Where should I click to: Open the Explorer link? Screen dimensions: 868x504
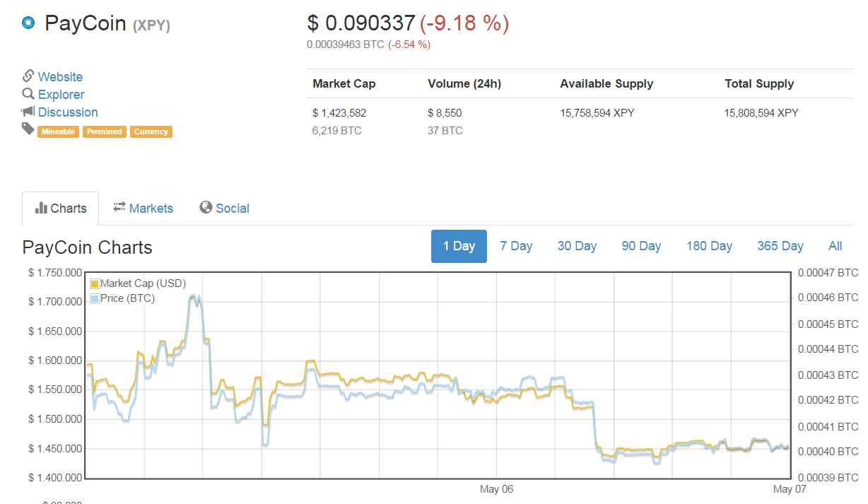click(x=61, y=95)
